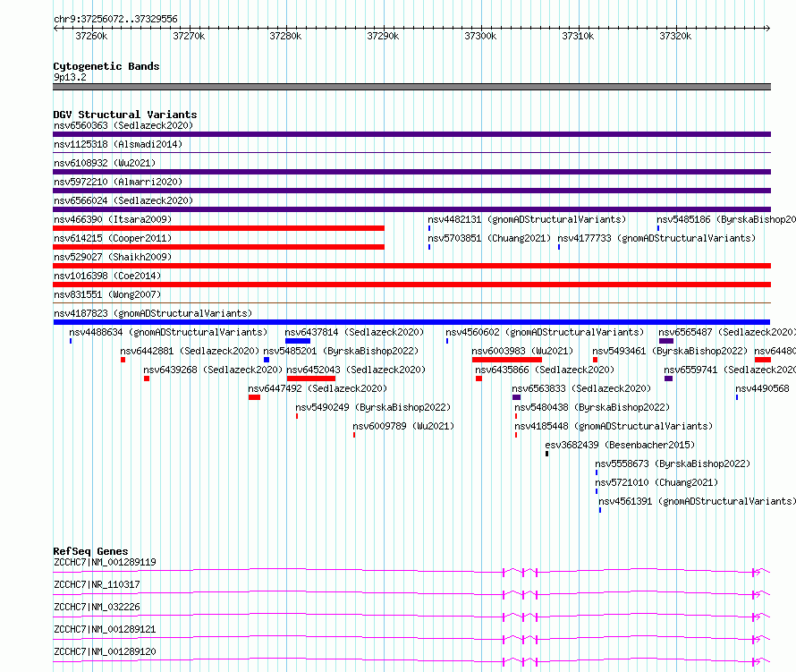Select the blue bar under nsv6437814
This screenshot has height=672, width=796.
(x=298, y=341)
